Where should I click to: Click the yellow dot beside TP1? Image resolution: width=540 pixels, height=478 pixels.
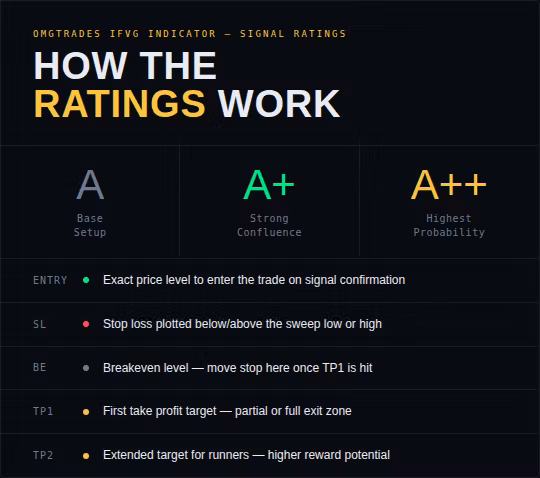click(x=86, y=412)
